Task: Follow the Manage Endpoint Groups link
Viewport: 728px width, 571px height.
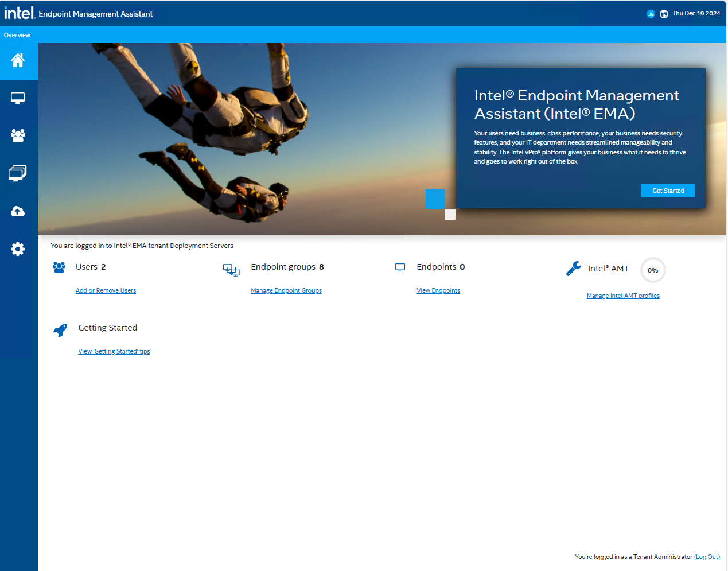Action: [x=286, y=290]
